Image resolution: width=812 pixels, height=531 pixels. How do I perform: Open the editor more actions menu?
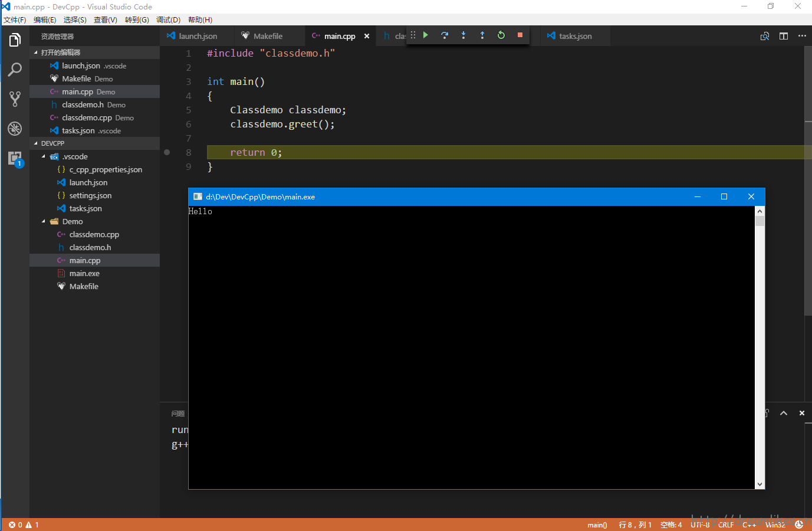pyautogui.click(x=802, y=36)
